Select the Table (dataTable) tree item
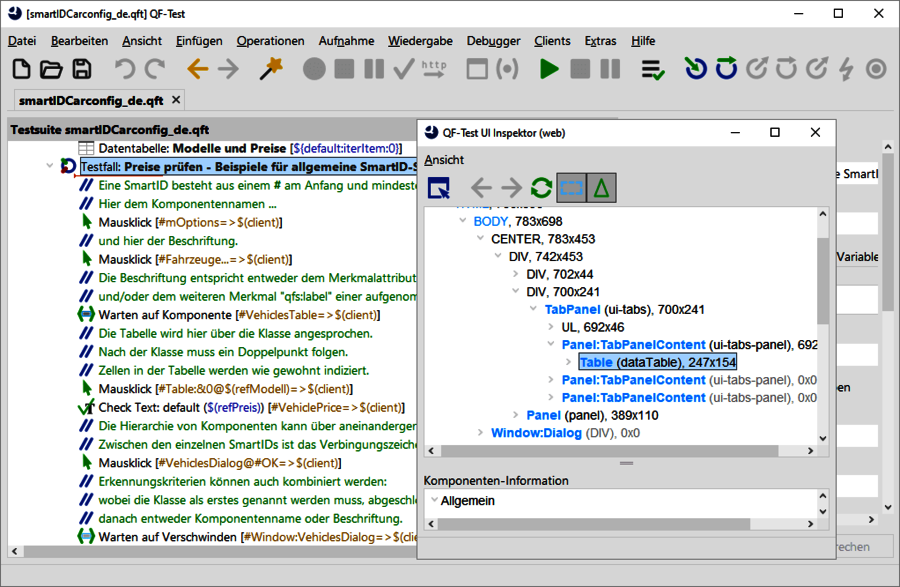900x587 pixels. coord(657,362)
